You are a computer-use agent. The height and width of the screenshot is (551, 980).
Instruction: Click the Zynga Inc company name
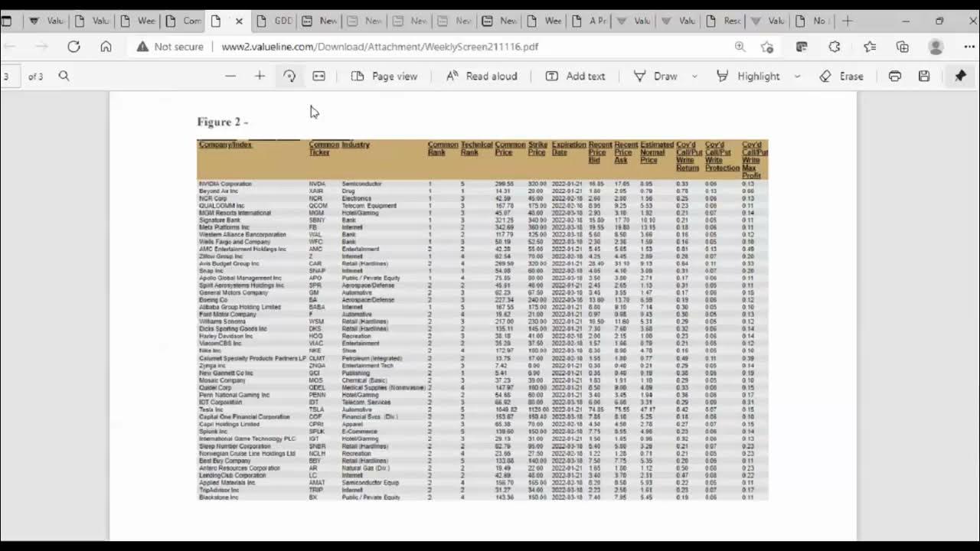tap(213, 366)
